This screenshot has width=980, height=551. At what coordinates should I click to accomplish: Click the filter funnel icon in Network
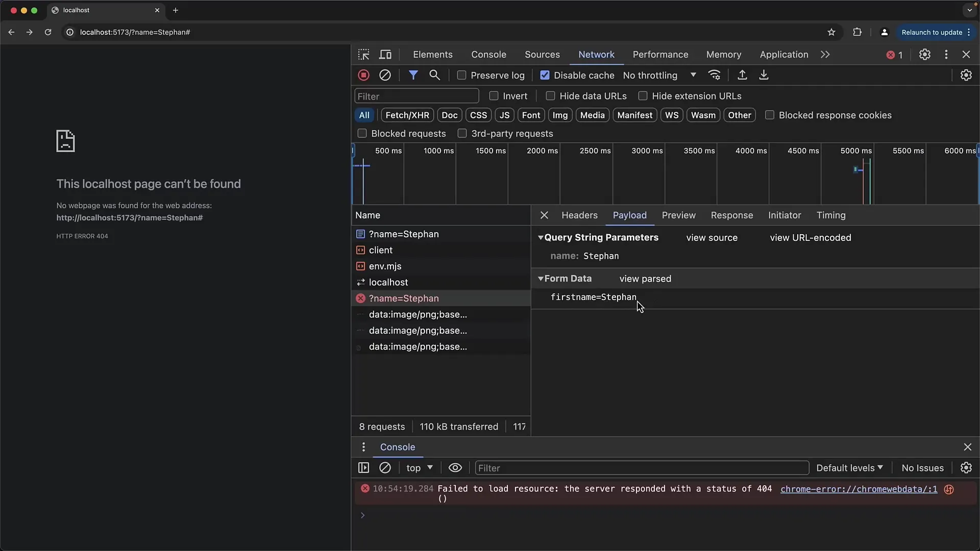pos(413,74)
